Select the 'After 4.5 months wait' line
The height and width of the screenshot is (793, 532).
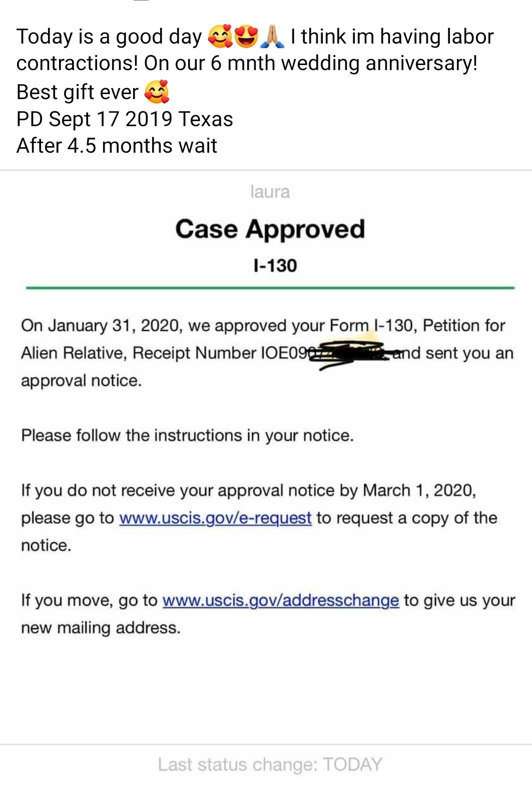tap(117, 146)
